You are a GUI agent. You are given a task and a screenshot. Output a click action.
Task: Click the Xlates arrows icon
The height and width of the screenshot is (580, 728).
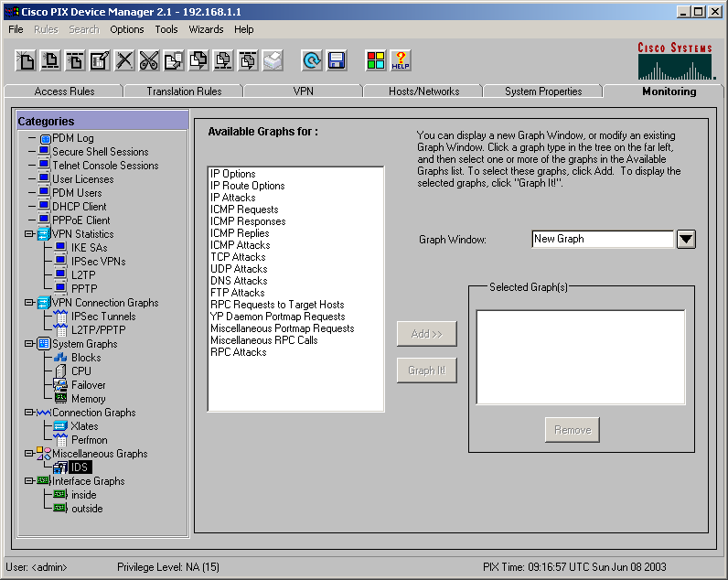click(60, 425)
